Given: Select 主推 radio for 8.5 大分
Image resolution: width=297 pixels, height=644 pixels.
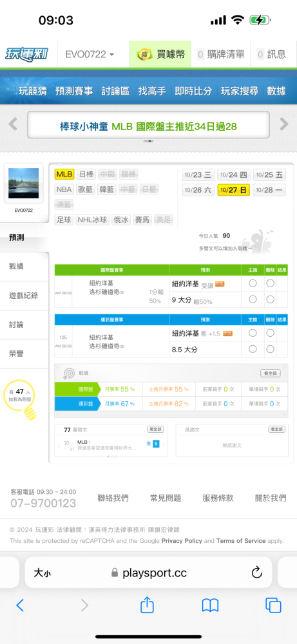Looking at the screenshot, I should pos(253,349).
